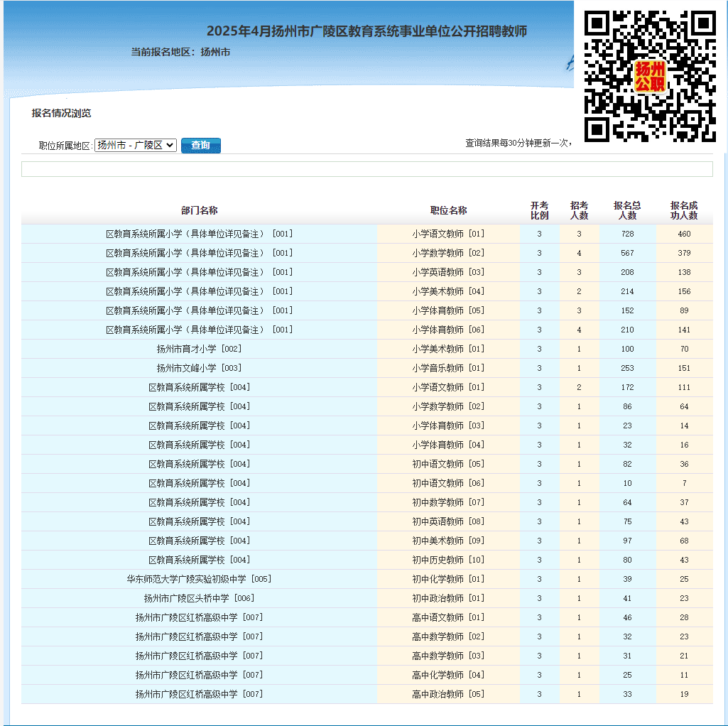Select 高中政治教师 [05] position
Screen dimensions: 728x726
point(448,695)
